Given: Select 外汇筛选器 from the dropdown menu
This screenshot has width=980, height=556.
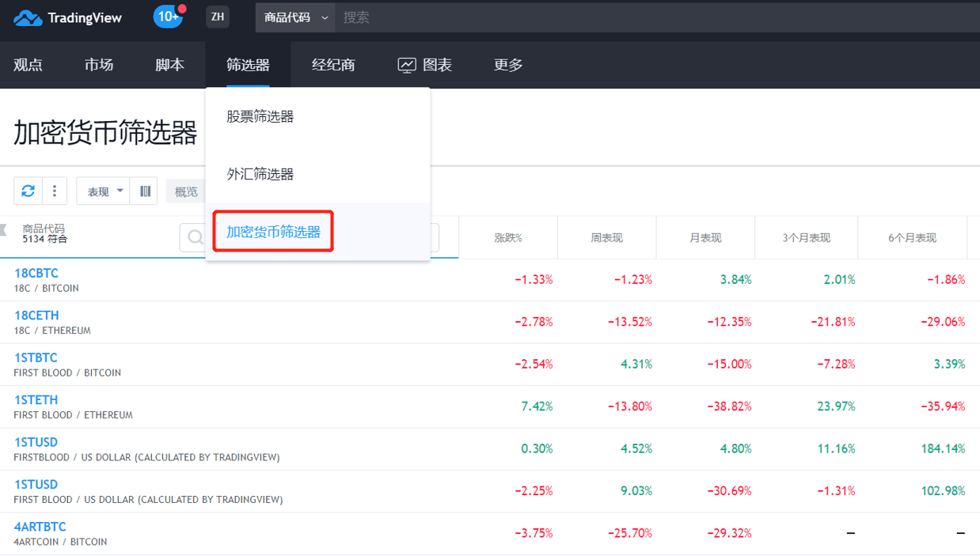Looking at the screenshot, I should 260,174.
